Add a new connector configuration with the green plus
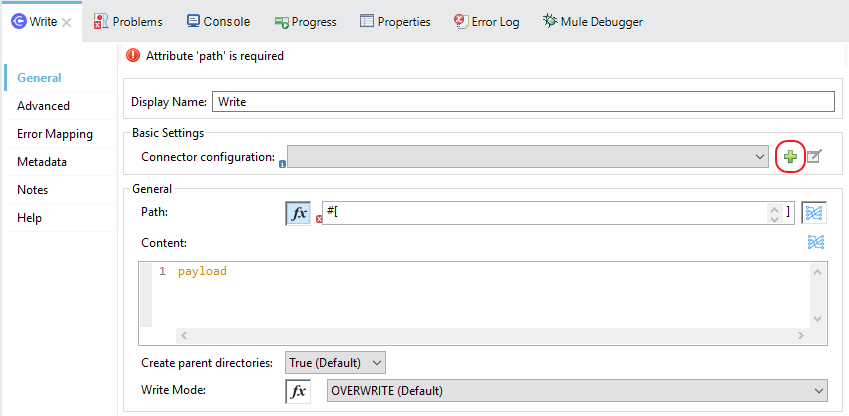The height and width of the screenshot is (416, 849). click(x=791, y=157)
